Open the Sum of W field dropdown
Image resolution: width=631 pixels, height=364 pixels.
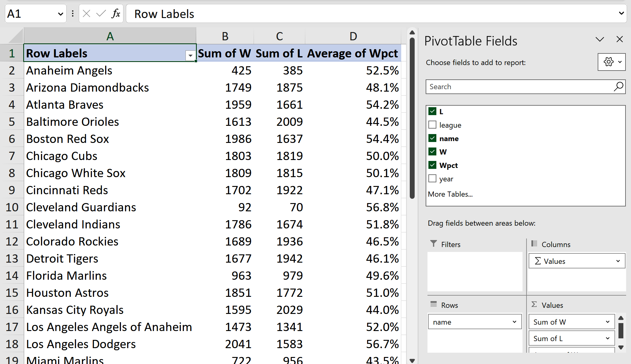607,322
